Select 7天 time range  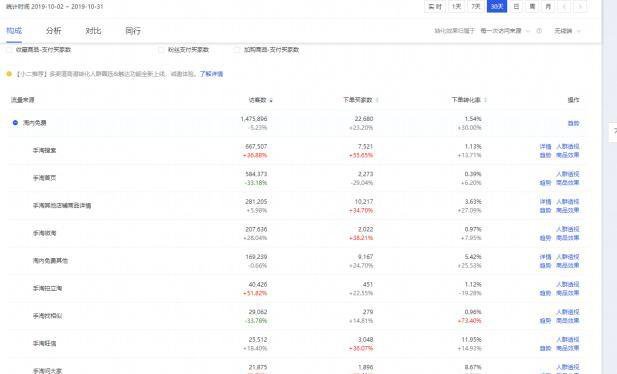(x=476, y=6)
